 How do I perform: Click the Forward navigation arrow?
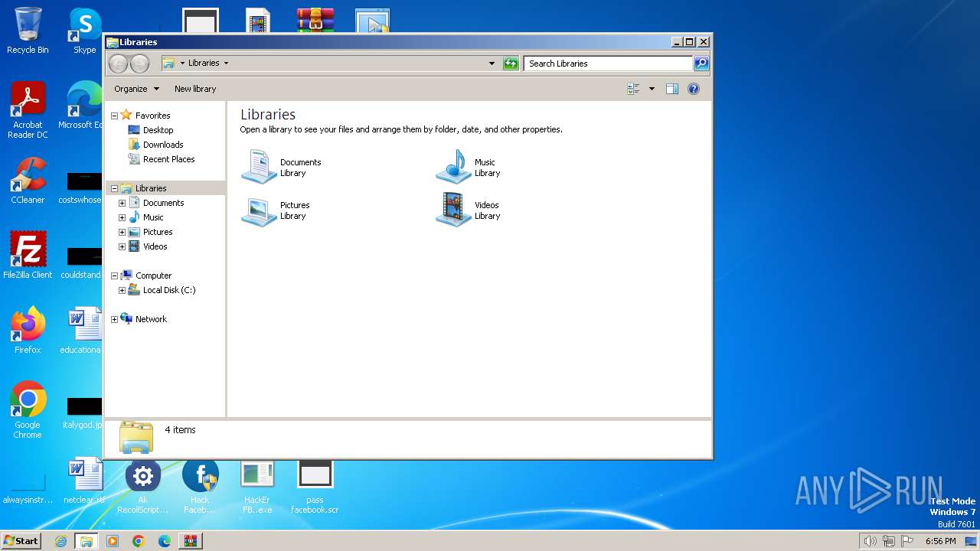(x=139, y=64)
